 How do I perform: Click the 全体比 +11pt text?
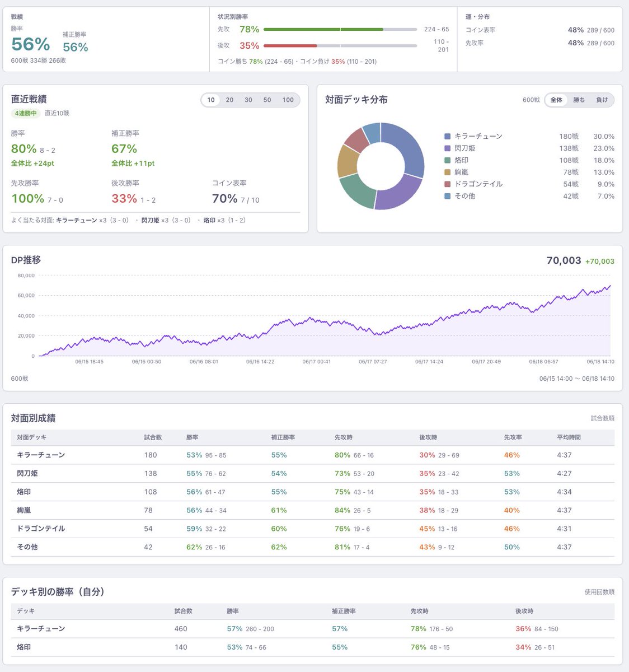133,164
